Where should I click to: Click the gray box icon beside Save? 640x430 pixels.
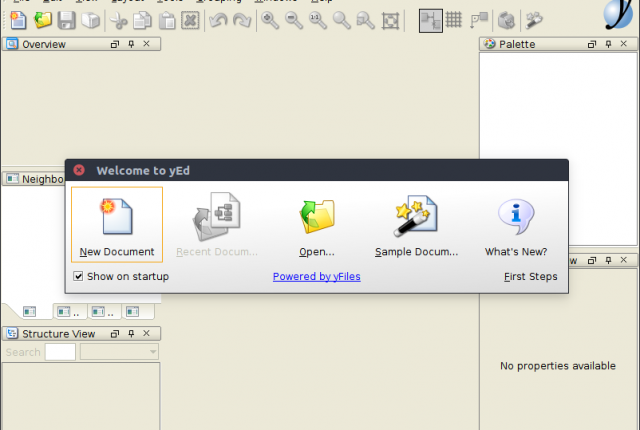pyautogui.click(x=90, y=20)
